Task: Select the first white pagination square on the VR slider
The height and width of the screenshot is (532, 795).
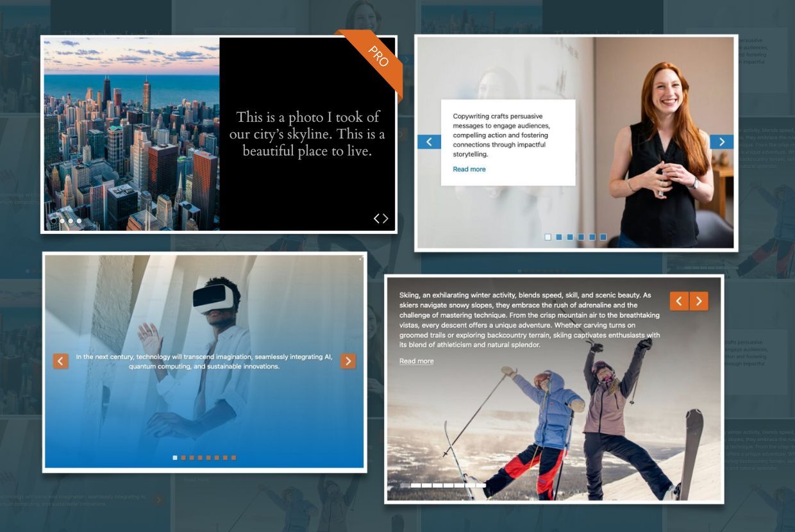Action: click(175, 458)
